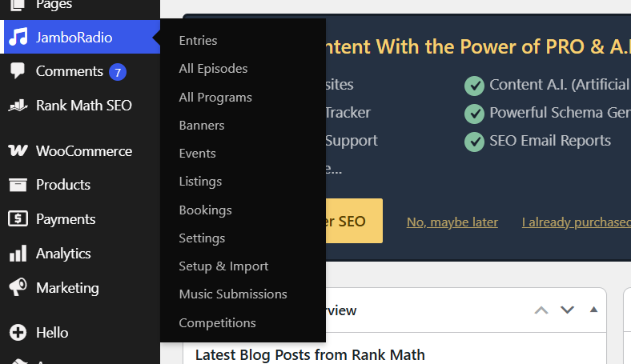Click the Analytics bar chart icon
The height and width of the screenshot is (364, 631).
(x=18, y=254)
